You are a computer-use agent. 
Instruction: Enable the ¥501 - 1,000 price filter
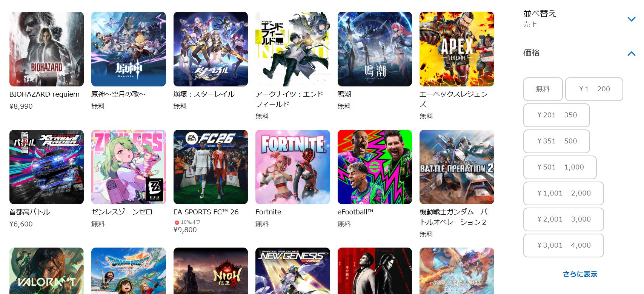[x=560, y=167]
